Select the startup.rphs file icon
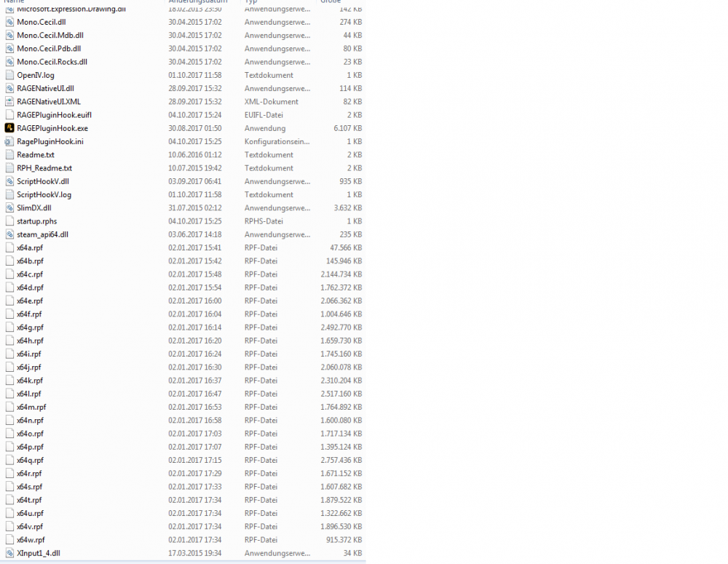Image resolution: width=728 pixels, height=564 pixels. 9,221
